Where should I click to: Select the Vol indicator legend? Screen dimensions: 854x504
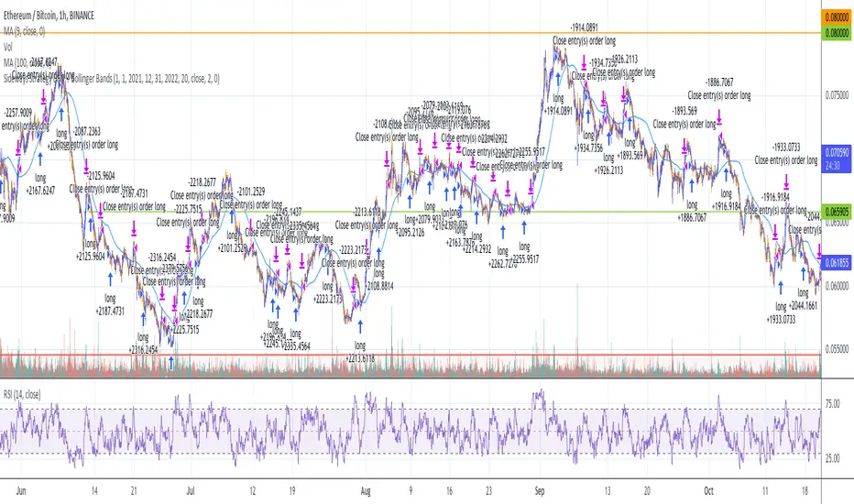pos(7,47)
